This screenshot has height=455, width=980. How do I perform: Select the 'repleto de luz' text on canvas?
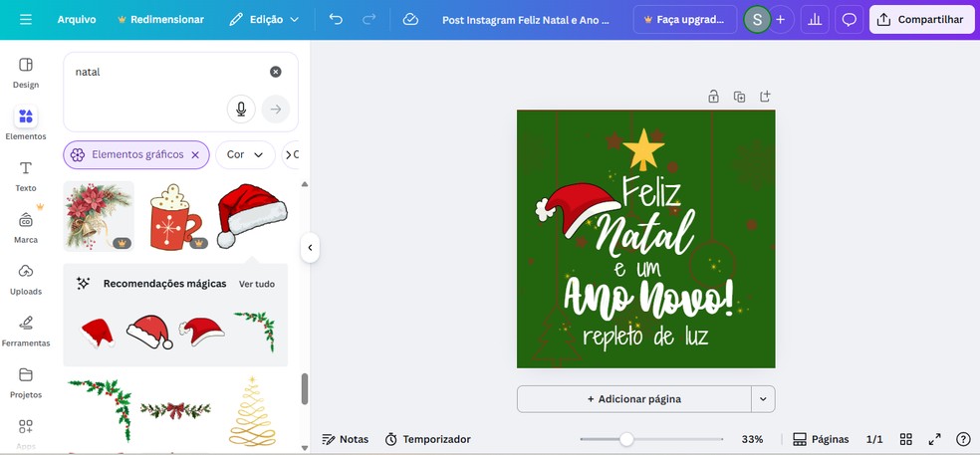(645, 337)
